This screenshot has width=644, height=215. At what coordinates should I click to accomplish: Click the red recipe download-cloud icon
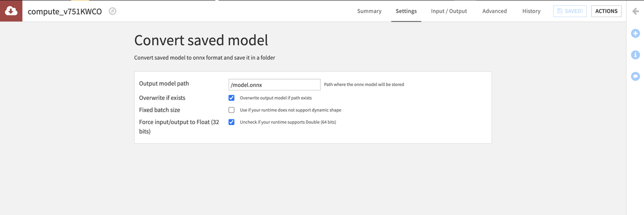(11, 11)
